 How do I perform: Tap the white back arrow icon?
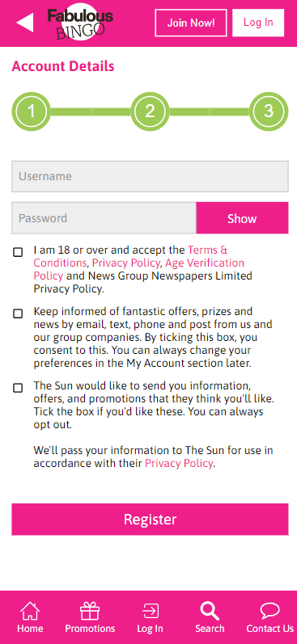coord(24,22)
